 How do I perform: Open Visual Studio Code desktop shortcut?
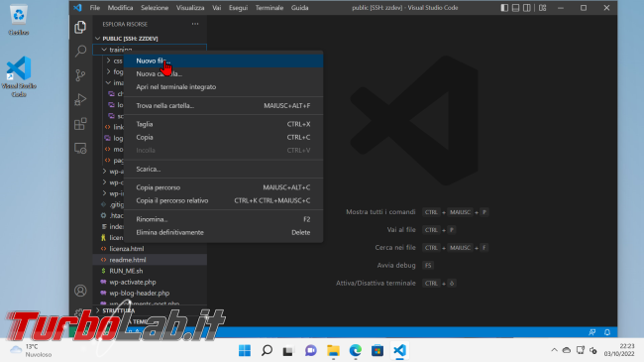[19, 76]
